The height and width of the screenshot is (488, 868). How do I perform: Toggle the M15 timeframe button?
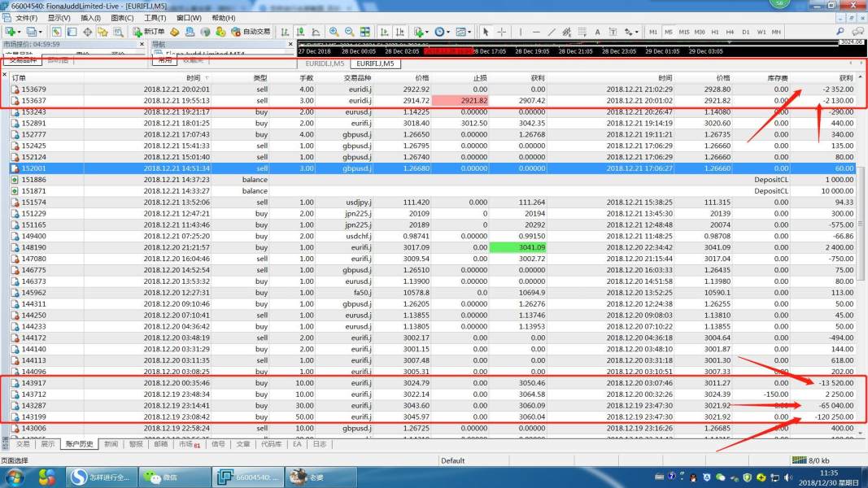coord(684,32)
